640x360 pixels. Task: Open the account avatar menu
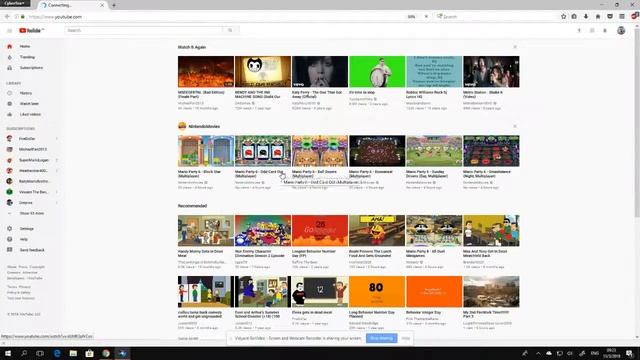coord(621,31)
